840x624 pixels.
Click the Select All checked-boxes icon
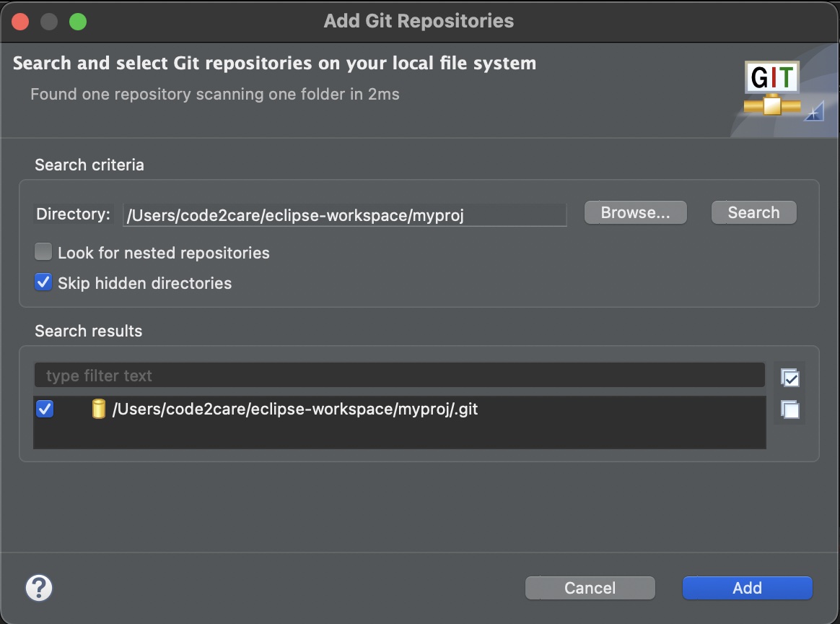point(790,378)
